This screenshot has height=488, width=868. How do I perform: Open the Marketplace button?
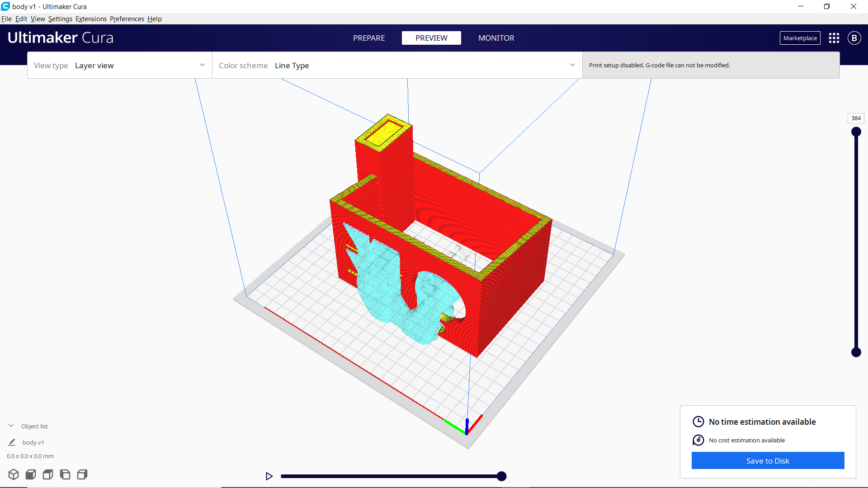[800, 38]
